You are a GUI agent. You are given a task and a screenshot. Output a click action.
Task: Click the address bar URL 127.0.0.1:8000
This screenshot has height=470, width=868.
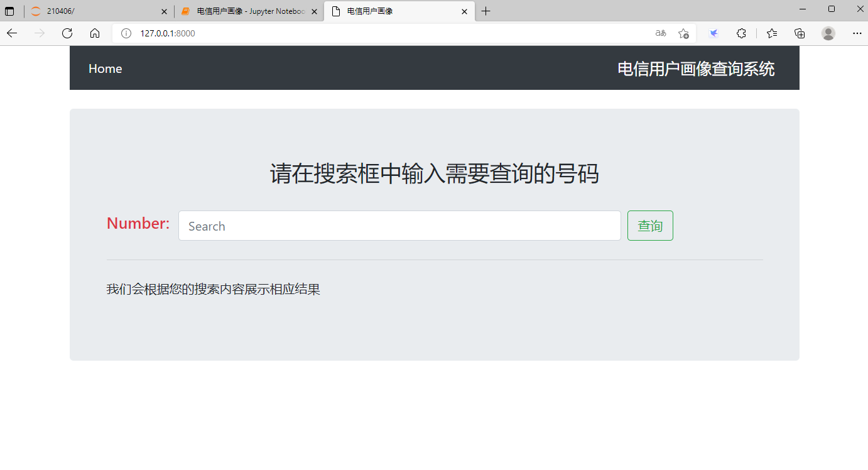pyautogui.click(x=168, y=33)
